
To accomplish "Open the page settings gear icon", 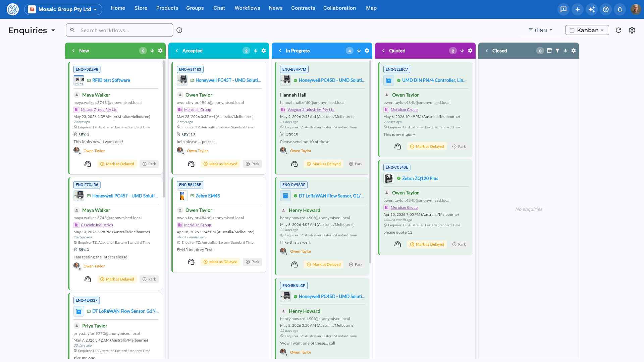I will click(x=632, y=30).
